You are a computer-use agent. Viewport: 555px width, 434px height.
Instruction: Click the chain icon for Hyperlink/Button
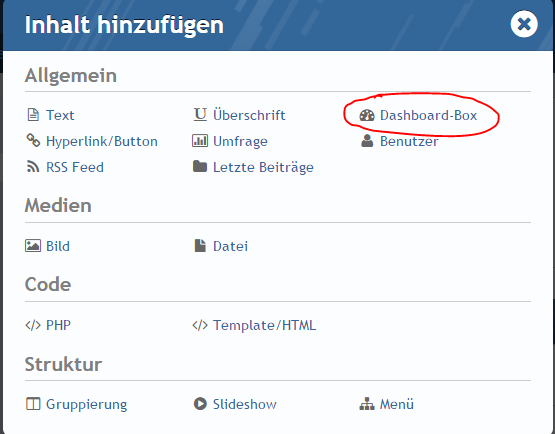tap(33, 141)
